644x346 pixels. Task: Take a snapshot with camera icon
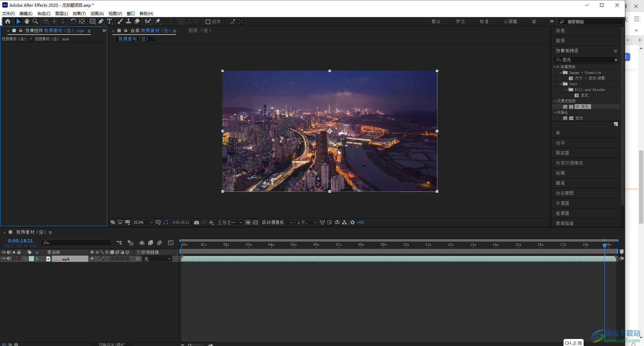pyautogui.click(x=197, y=223)
